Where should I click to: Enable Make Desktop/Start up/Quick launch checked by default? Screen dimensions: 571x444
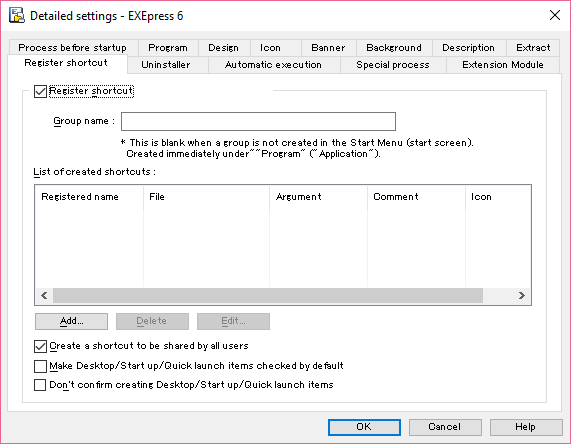pyautogui.click(x=40, y=366)
